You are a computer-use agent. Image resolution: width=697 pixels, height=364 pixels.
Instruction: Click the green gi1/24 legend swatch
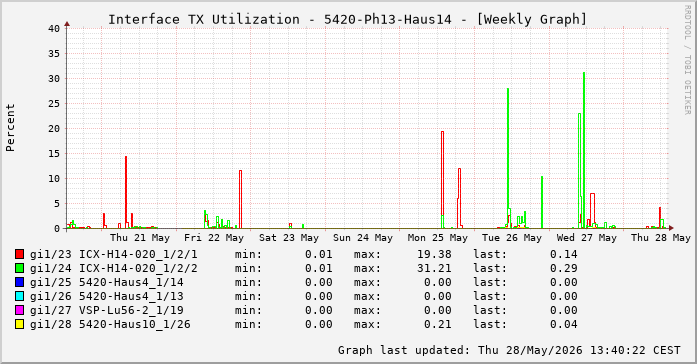19,268
